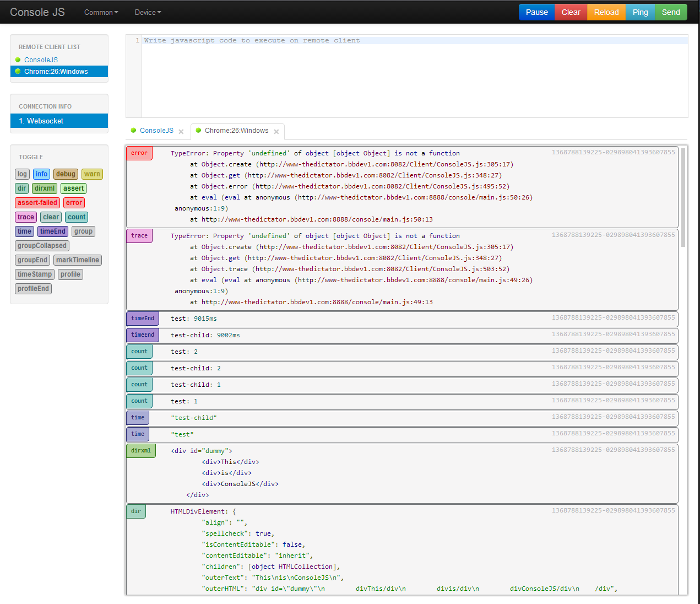The height and width of the screenshot is (604, 700).
Task: Toggle the groupEnd filter
Action: [32, 260]
